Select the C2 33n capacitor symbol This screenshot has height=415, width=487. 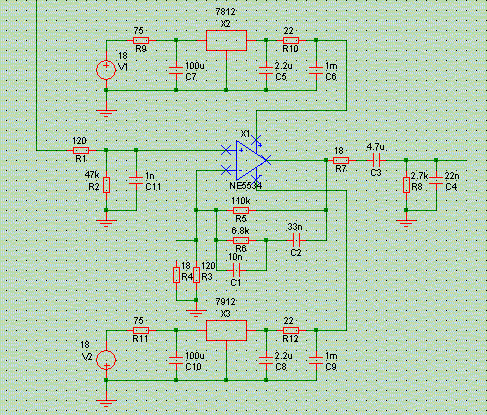coord(296,240)
